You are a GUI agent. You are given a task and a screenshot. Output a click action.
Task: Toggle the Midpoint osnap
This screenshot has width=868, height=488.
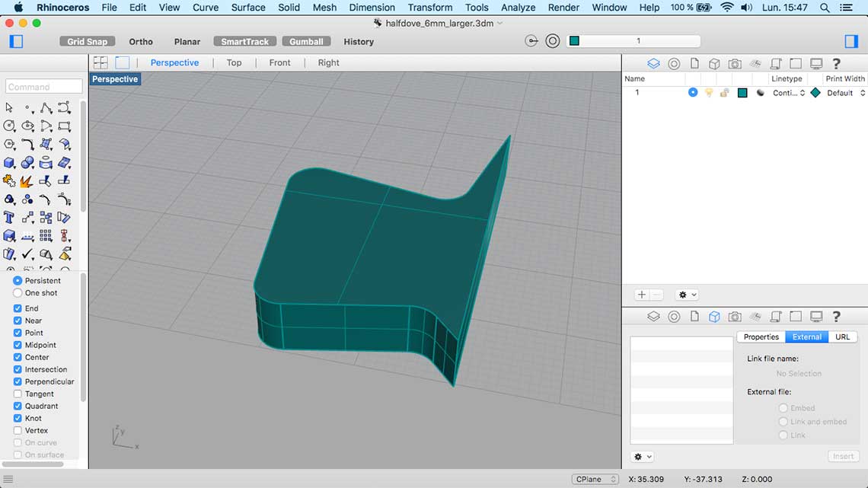click(x=18, y=345)
